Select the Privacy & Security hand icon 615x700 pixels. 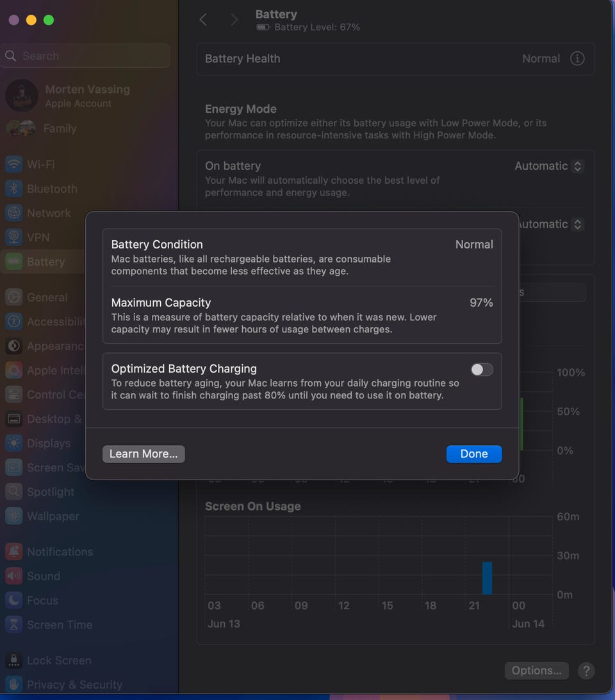pos(14,685)
